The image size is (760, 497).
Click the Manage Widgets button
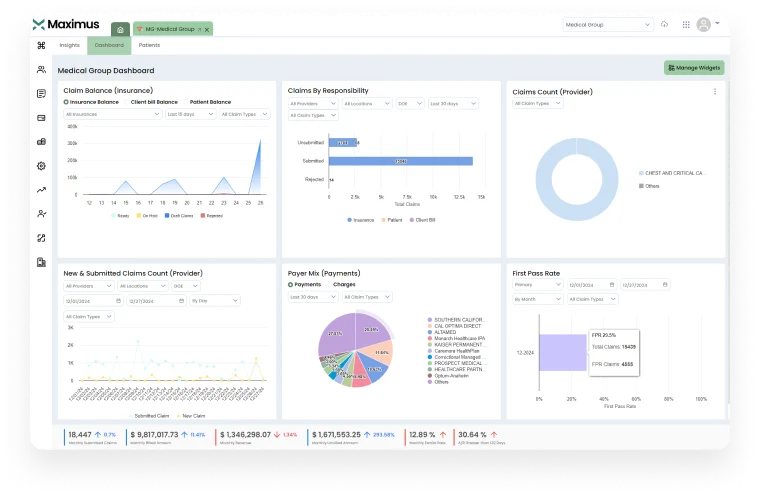(x=694, y=68)
